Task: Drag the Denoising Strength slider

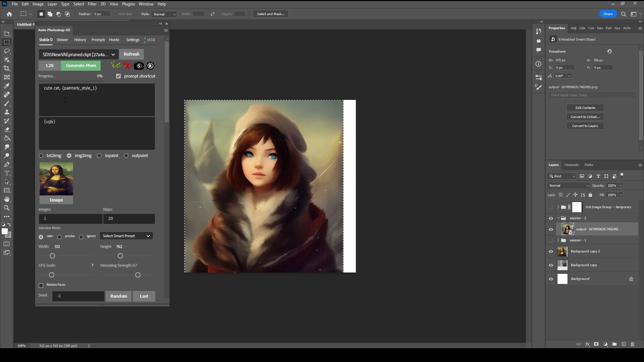Action: 138,275
